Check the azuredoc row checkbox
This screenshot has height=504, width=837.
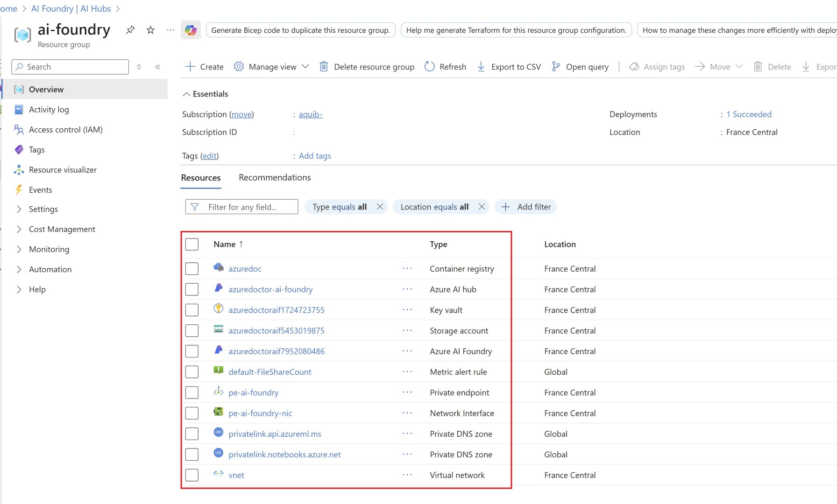pyautogui.click(x=192, y=269)
